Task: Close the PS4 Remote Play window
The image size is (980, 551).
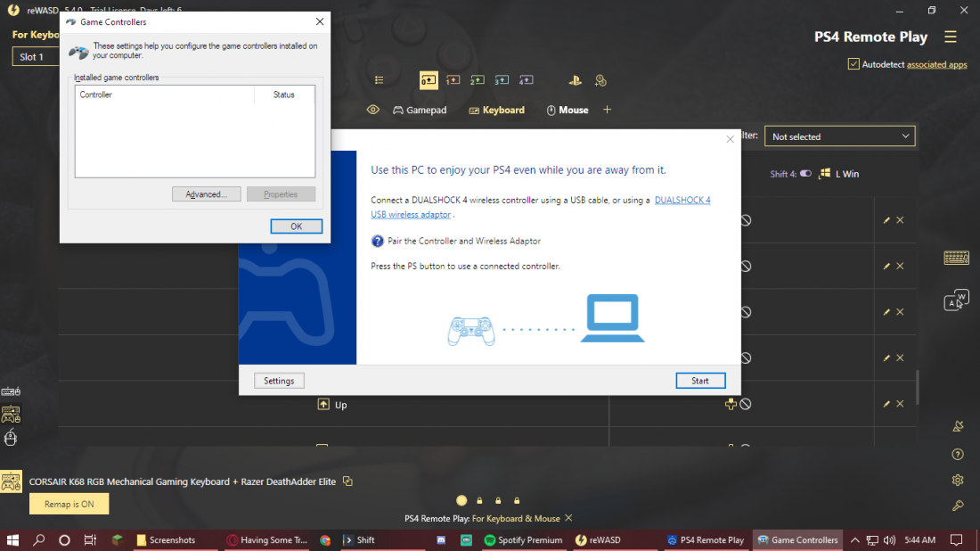Action: point(730,139)
